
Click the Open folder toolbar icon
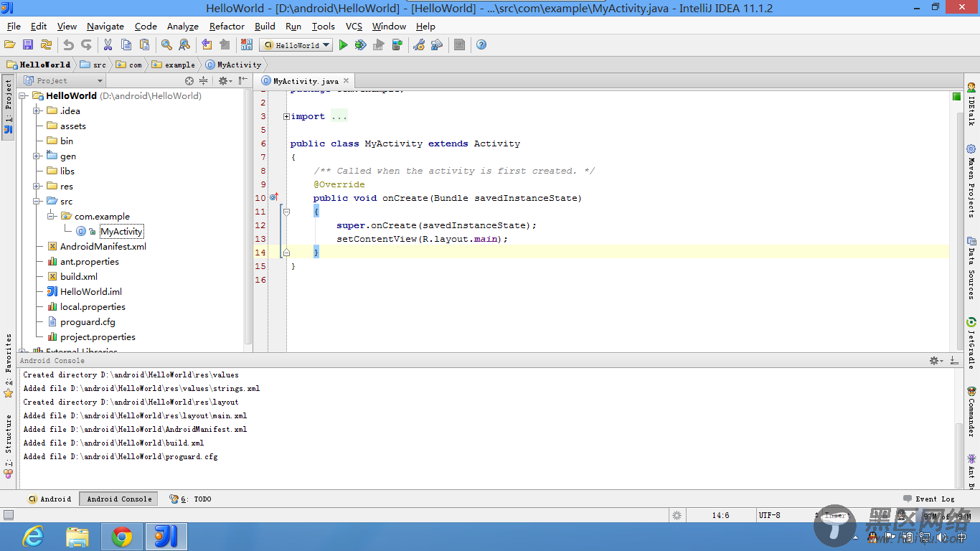click(10, 44)
